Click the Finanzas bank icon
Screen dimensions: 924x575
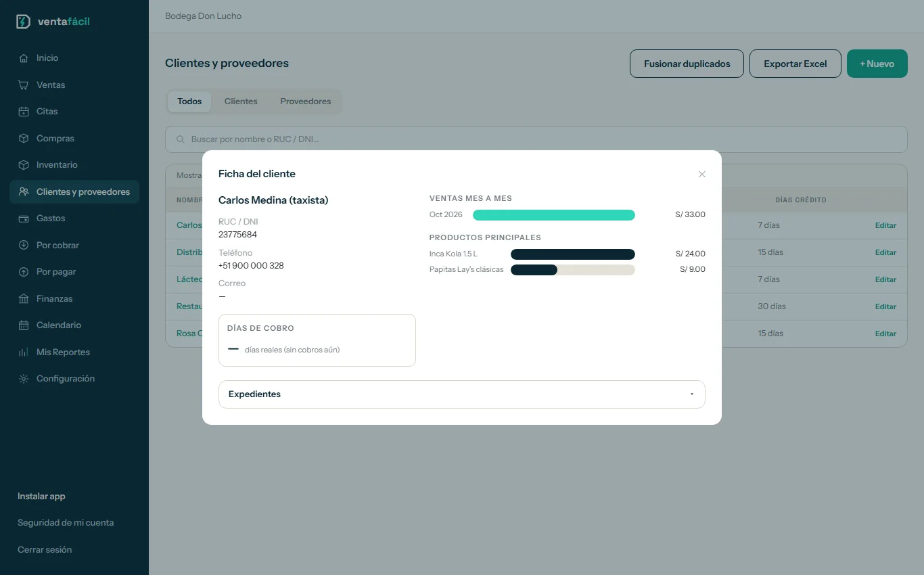(x=24, y=299)
